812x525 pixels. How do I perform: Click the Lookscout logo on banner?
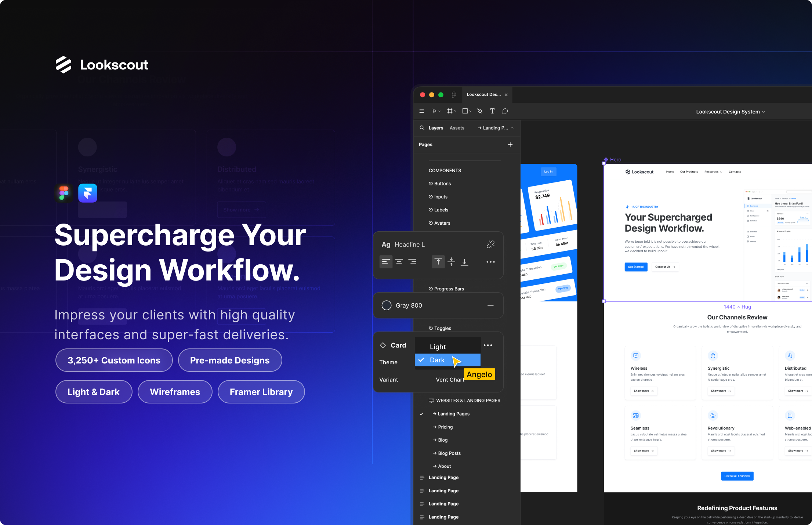coord(102,65)
